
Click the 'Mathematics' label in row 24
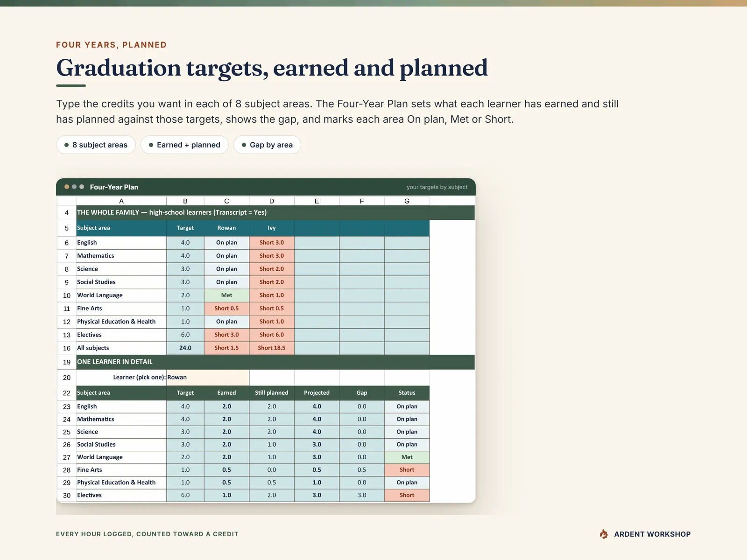(96, 419)
